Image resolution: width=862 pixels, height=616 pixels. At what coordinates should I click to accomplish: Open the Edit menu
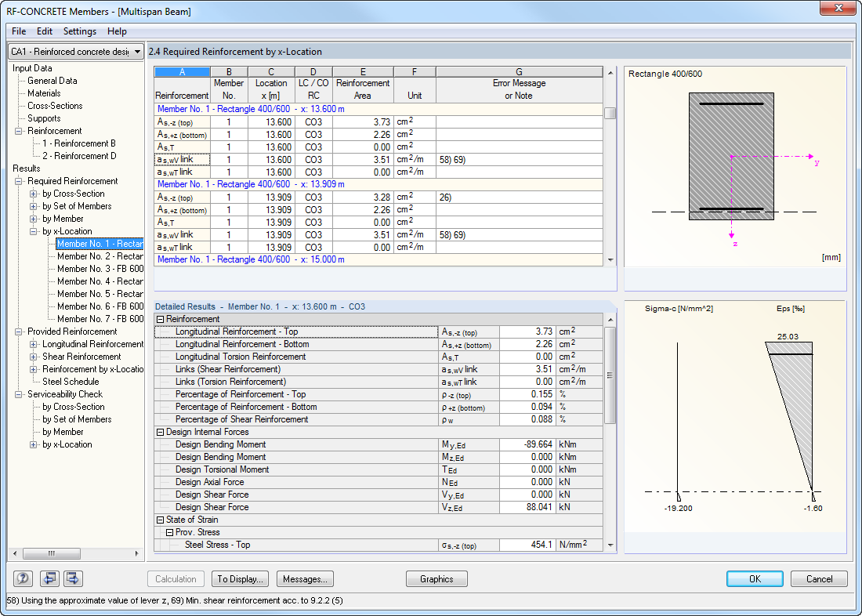click(x=45, y=31)
